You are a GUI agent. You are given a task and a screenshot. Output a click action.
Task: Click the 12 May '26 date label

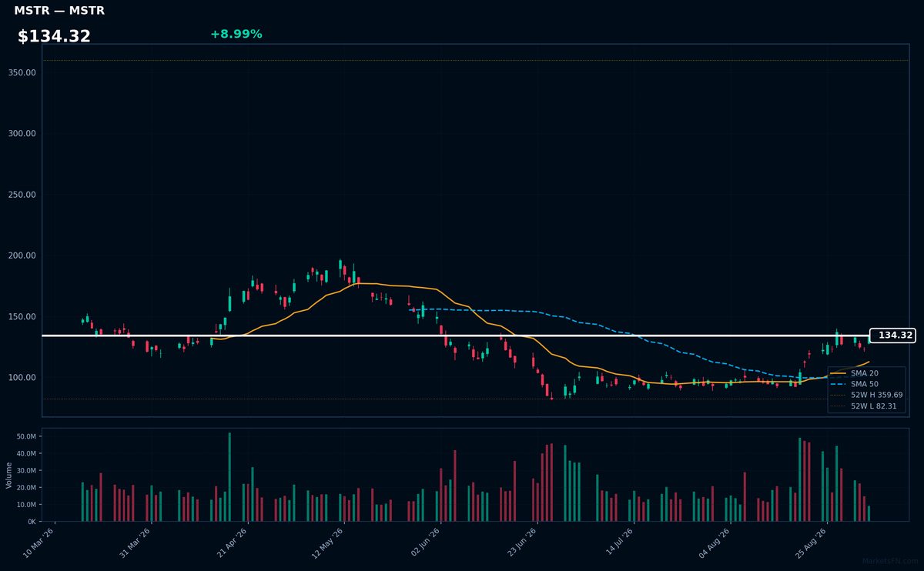tap(329, 543)
